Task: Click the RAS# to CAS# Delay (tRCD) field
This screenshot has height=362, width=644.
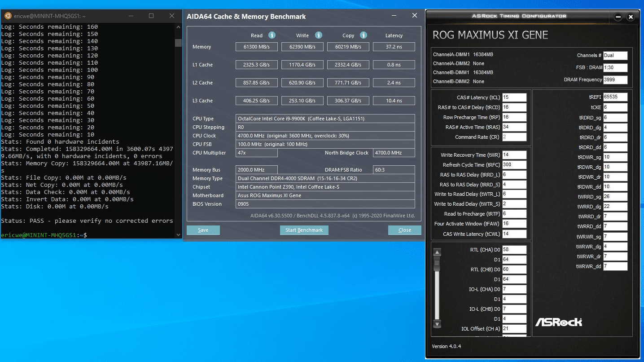Action: (514, 107)
